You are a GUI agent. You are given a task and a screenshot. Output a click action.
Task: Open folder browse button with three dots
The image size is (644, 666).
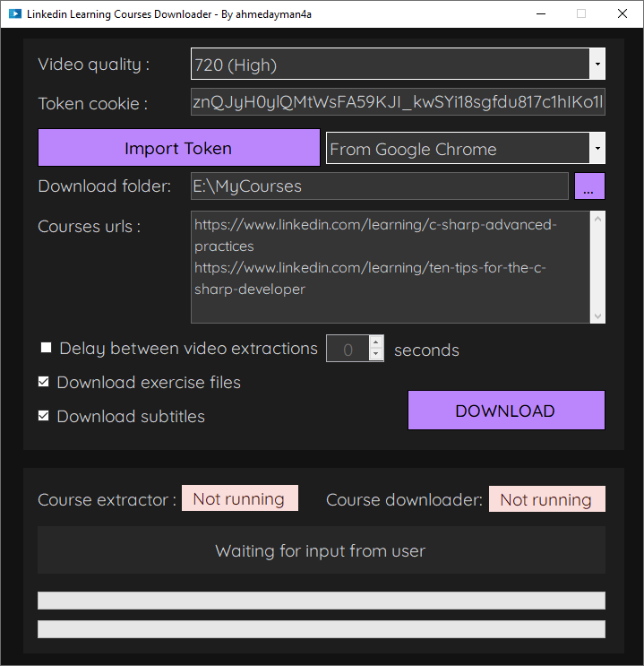(589, 186)
